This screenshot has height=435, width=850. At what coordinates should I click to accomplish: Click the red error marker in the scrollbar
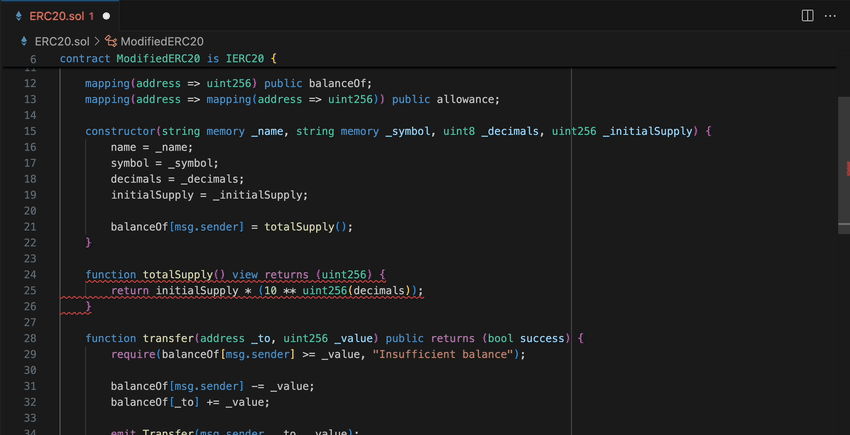846,168
